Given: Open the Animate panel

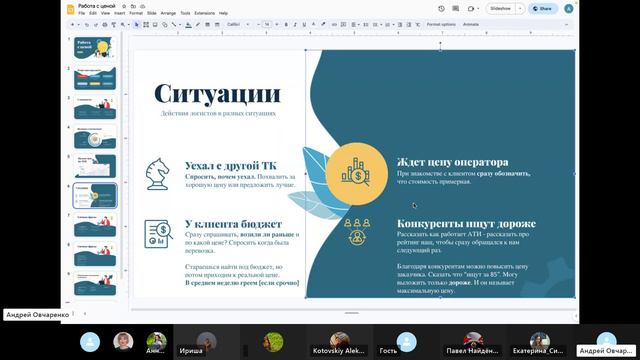Looking at the screenshot, I should tap(471, 24).
